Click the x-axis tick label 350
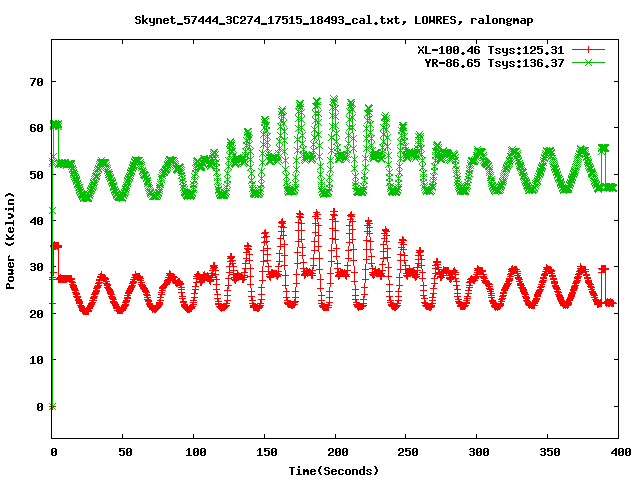Screen dimensions: 640x480 click(x=550, y=452)
